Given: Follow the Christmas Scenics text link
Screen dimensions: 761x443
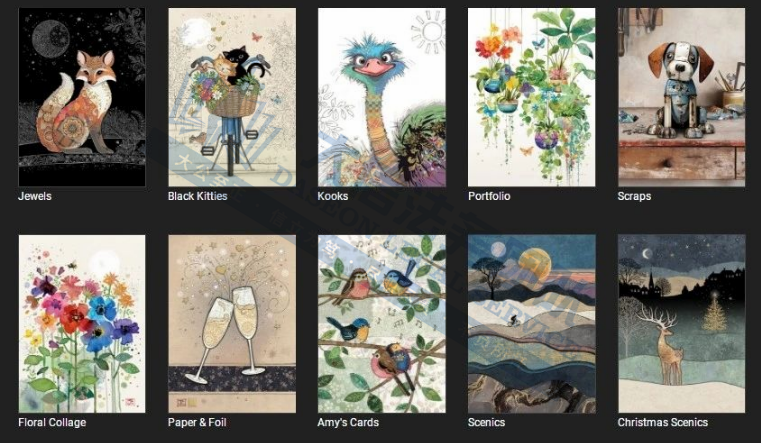Looking at the screenshot, I should [662, 422].
